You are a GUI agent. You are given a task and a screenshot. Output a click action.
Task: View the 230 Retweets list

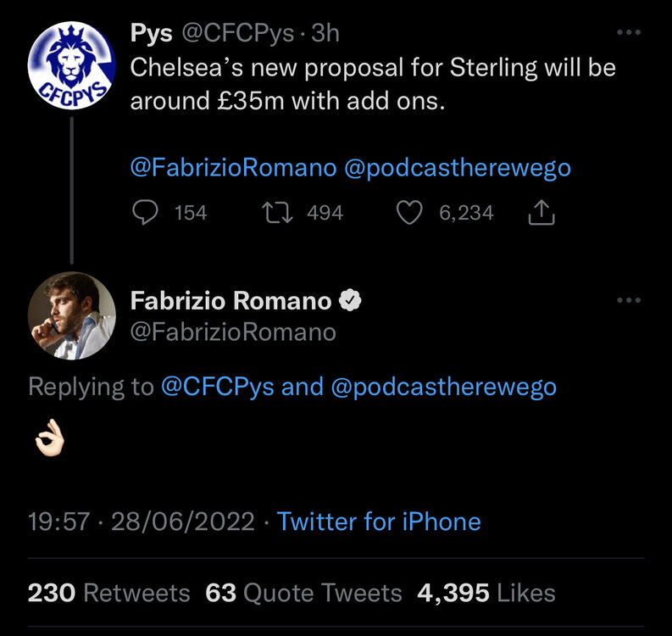click(108, 593)
